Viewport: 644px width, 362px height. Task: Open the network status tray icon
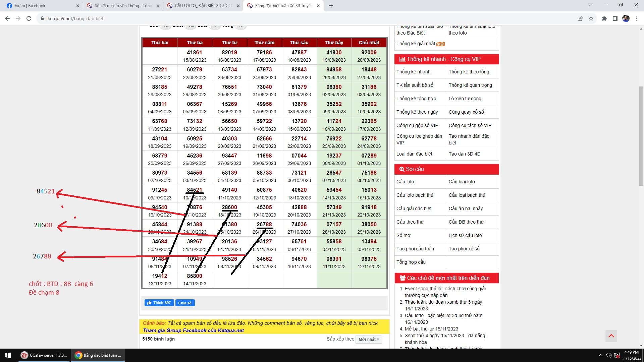pos(617,355)
